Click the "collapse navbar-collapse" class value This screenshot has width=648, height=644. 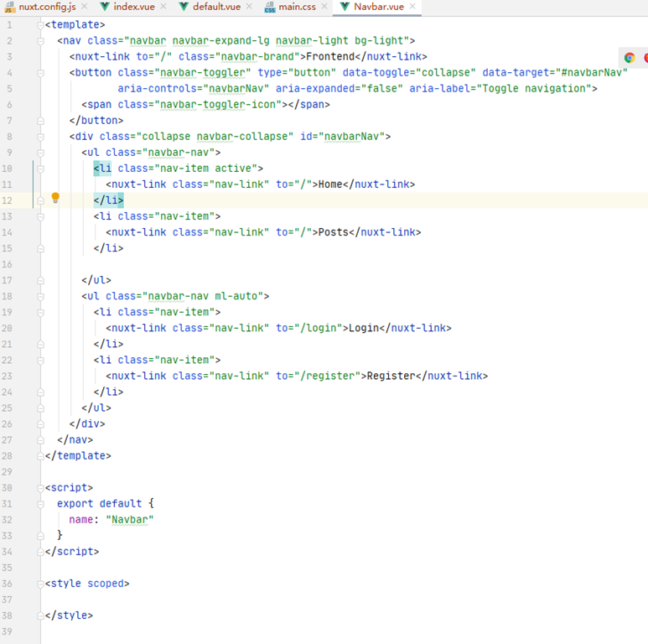tap(215, 137)
